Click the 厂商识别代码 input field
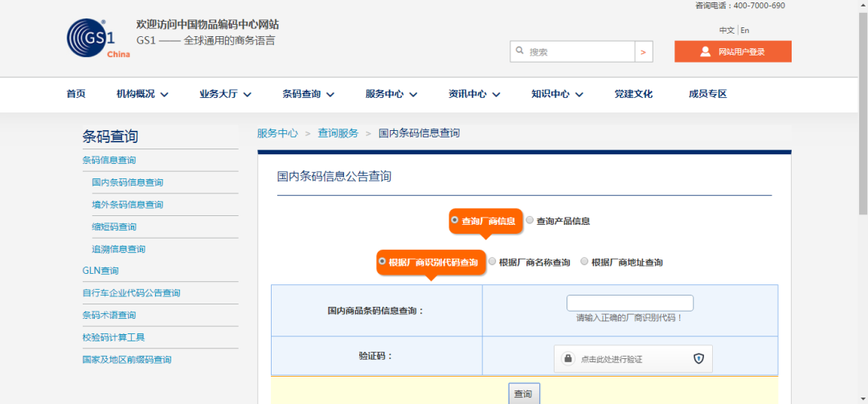The height and width of the screenshot is (404, 868). tap(630, 303)
